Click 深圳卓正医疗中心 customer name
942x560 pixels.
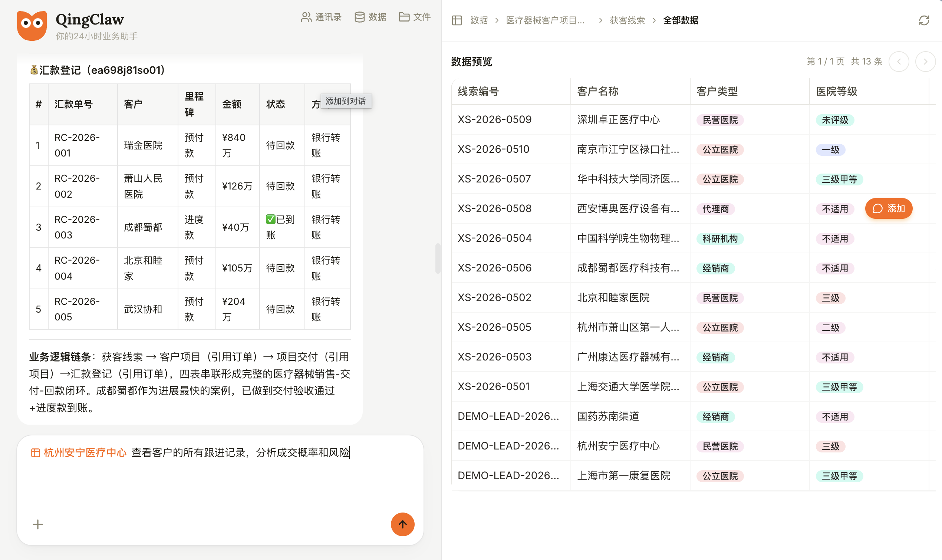(618, 120)
